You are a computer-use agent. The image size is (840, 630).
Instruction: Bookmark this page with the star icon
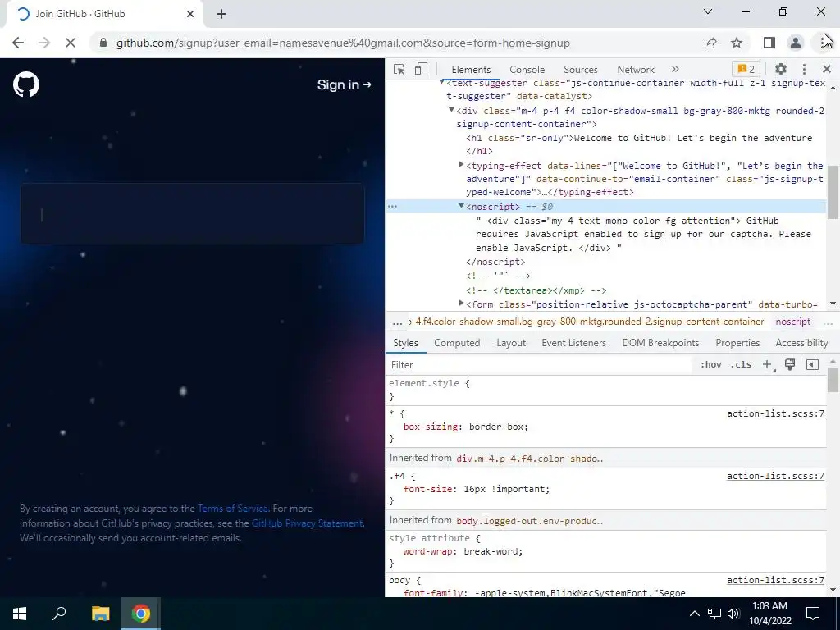pos(737,43)
